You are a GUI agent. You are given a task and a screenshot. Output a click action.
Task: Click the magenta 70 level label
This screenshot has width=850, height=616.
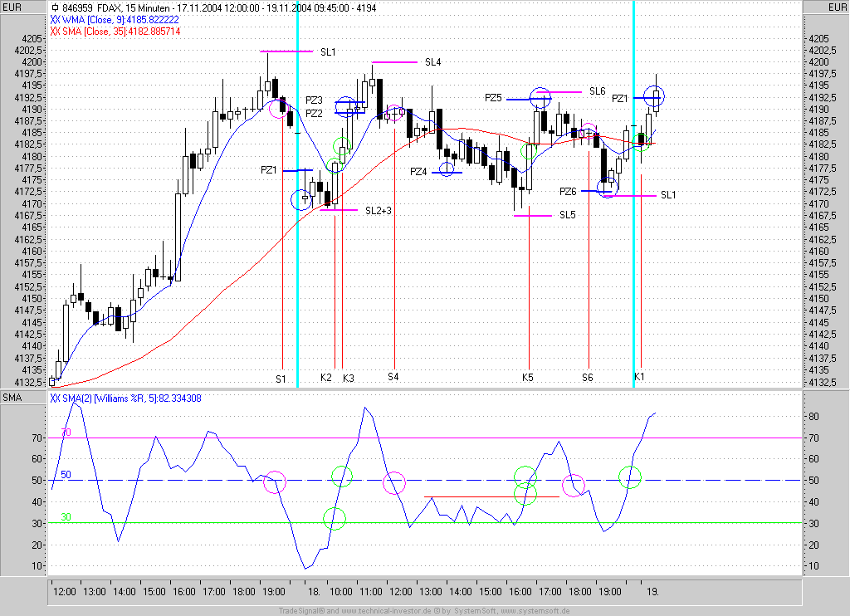[x=66, y=433]
